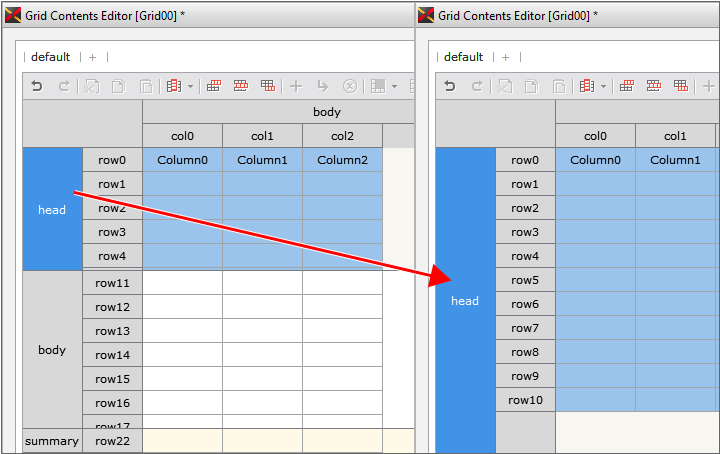Click the paste icon in the left toolbar
This screenshot has width=720, height=454.
point(146,86)
